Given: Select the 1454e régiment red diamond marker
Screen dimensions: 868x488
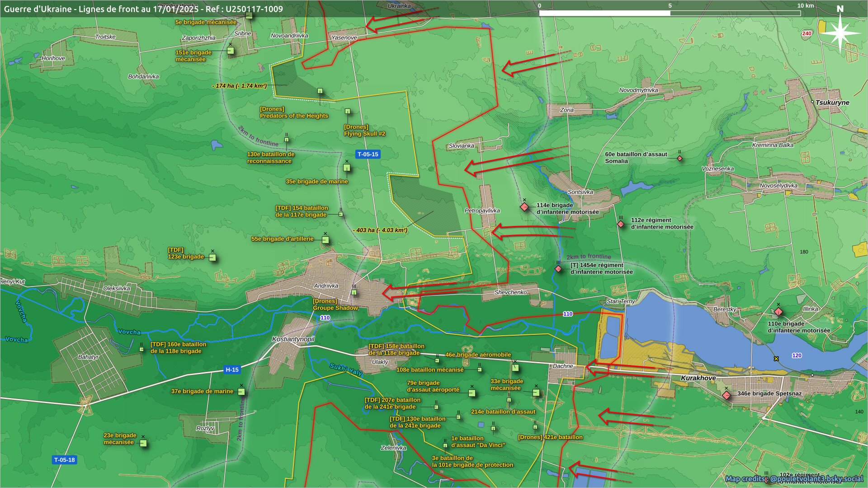Looking at the screenshot, I should 558,269.
